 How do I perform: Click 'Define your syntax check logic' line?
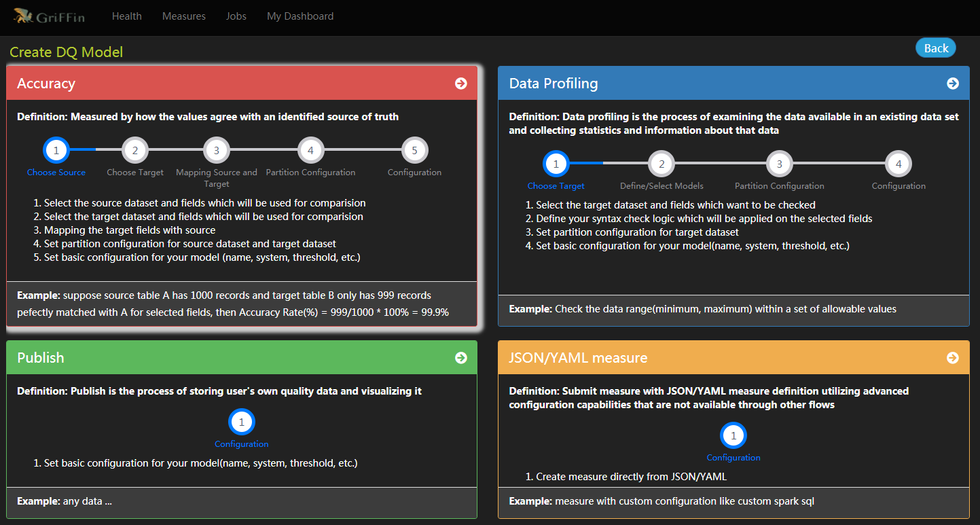coord(704,219)
